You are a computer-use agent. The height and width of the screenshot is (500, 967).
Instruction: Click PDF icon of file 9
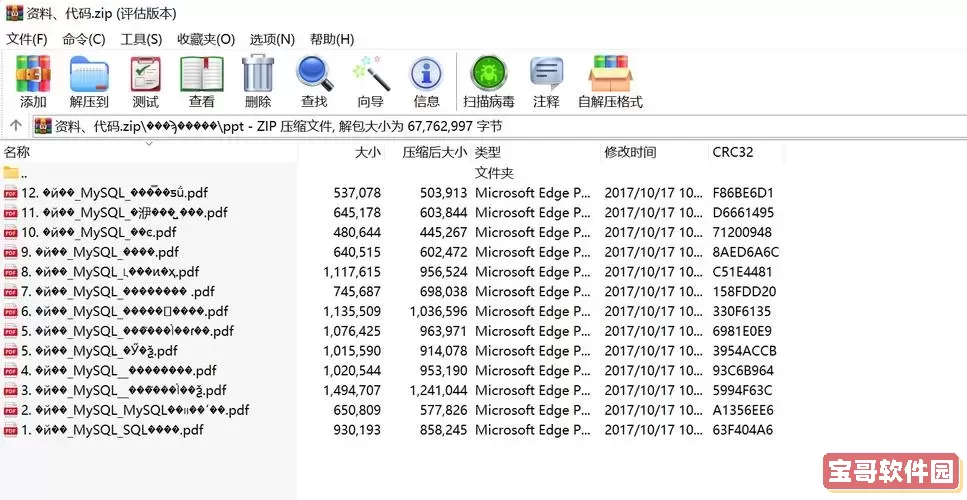coord(10,252)
